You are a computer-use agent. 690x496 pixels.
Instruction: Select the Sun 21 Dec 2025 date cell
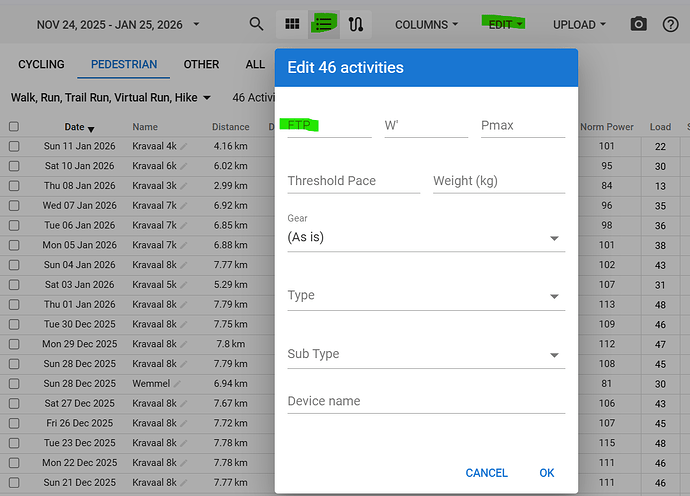(x=80, y=483)
